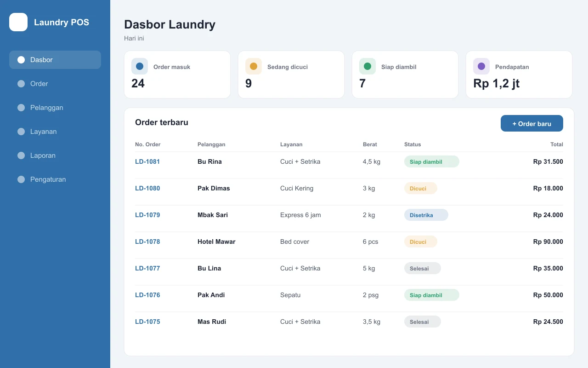
Task: Click the Order masuk value 24
Action: (x=138, y=83)
